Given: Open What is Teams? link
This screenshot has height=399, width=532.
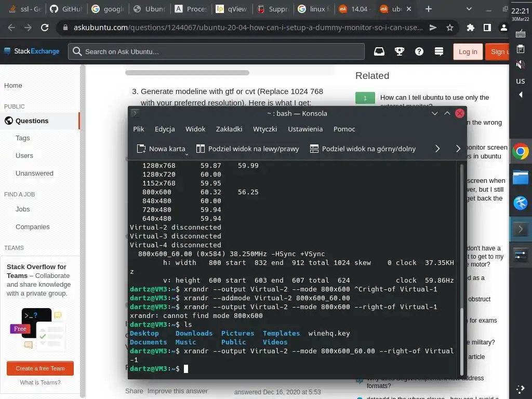Looking at the screenshot, I should [40, 382].
